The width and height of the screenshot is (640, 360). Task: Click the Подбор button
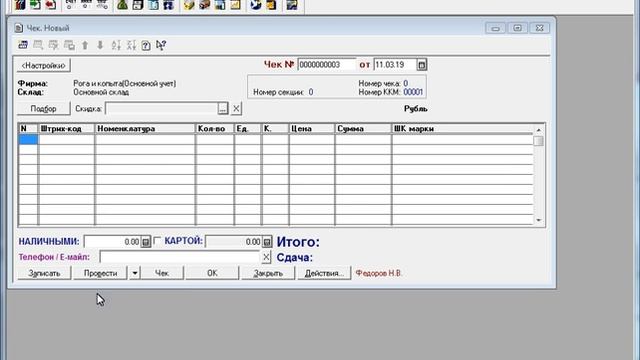[x=44, y=109]
